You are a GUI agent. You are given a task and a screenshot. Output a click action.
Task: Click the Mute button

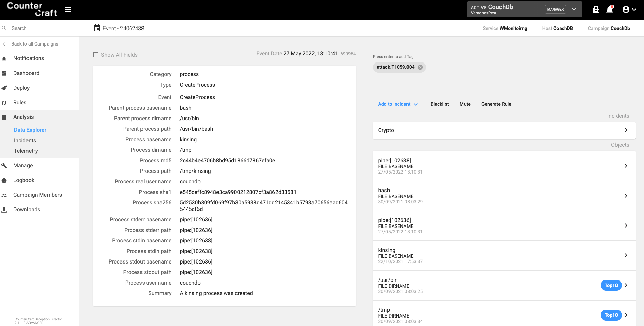465,104
